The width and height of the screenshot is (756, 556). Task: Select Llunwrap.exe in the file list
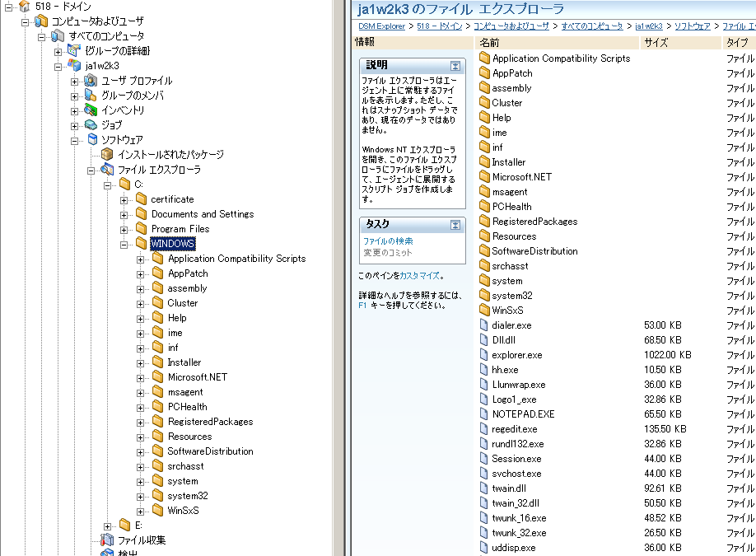tap(519, 385)
